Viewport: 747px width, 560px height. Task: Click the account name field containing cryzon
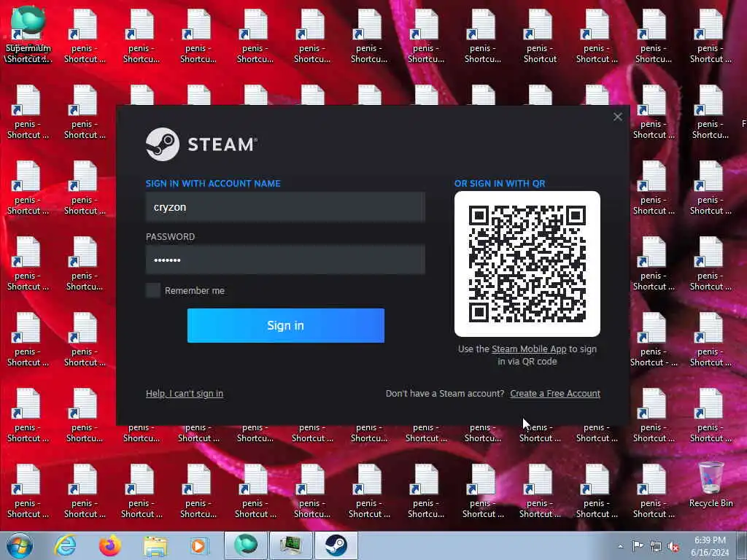coord(285,207)
